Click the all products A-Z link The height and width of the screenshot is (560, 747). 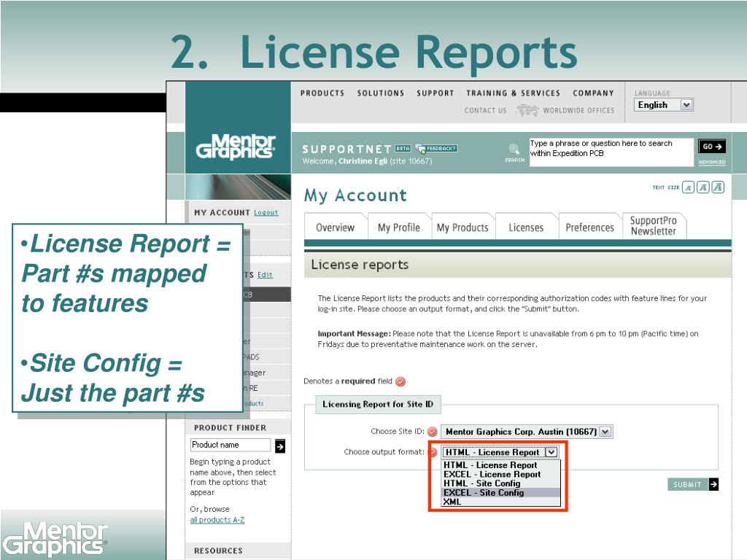(217, 520)
